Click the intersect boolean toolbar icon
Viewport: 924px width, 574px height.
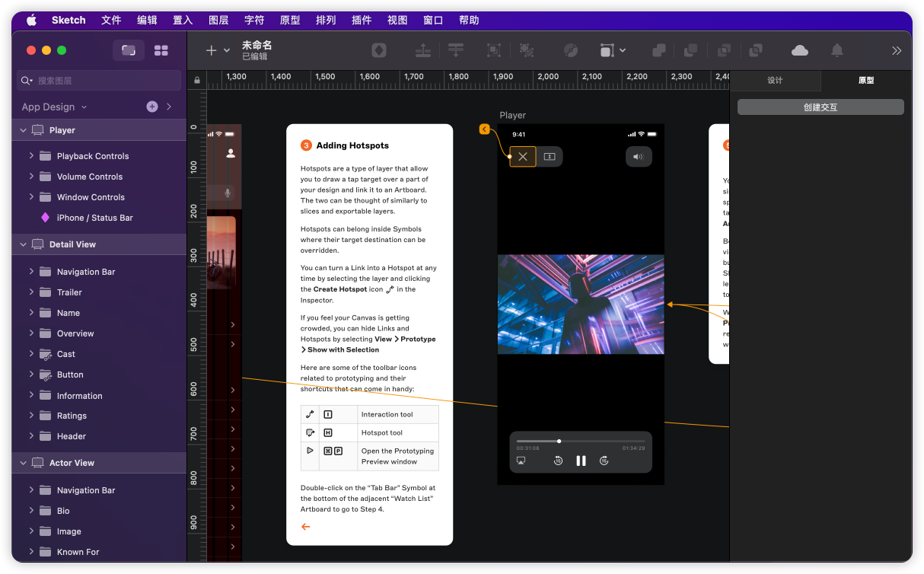click(x=724, y=50)
